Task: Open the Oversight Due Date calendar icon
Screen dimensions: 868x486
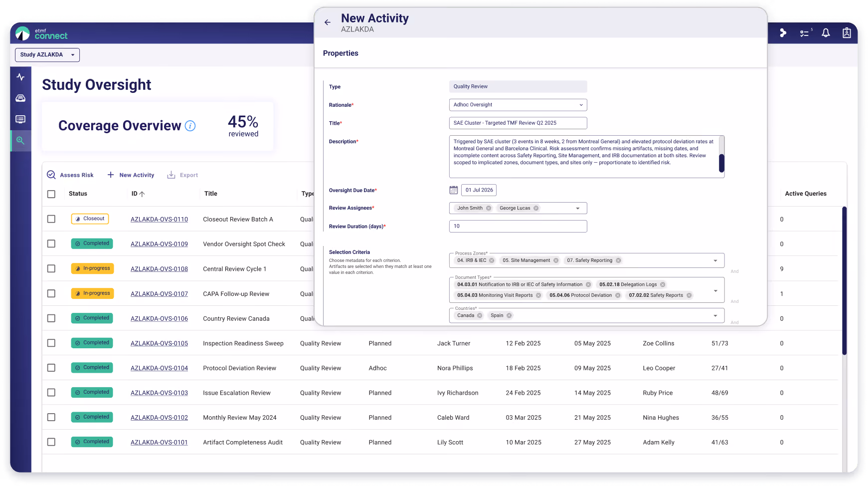Action: point(453,190)
